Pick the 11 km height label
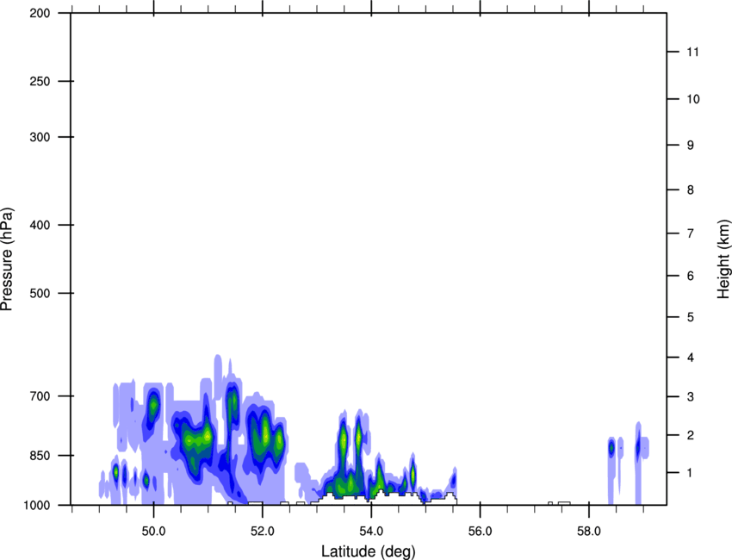This screenshot has width=732, height=560. (x=693, y=52)
